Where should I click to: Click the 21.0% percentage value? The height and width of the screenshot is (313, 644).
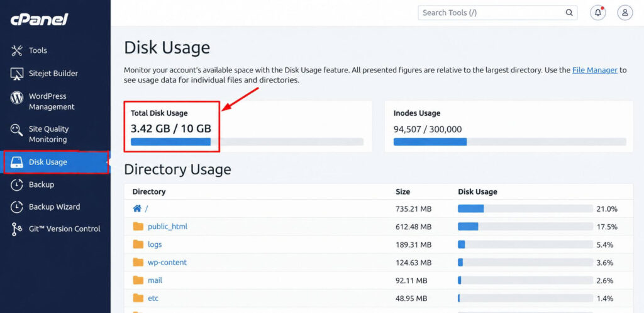(607, 209)
